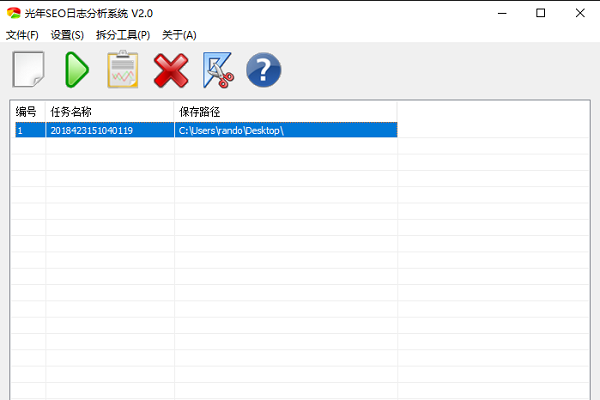Maximize the application window
Image resolution: width=600 pixels, height=400 pixels.
pyautogui.click(x=540, y=13)
